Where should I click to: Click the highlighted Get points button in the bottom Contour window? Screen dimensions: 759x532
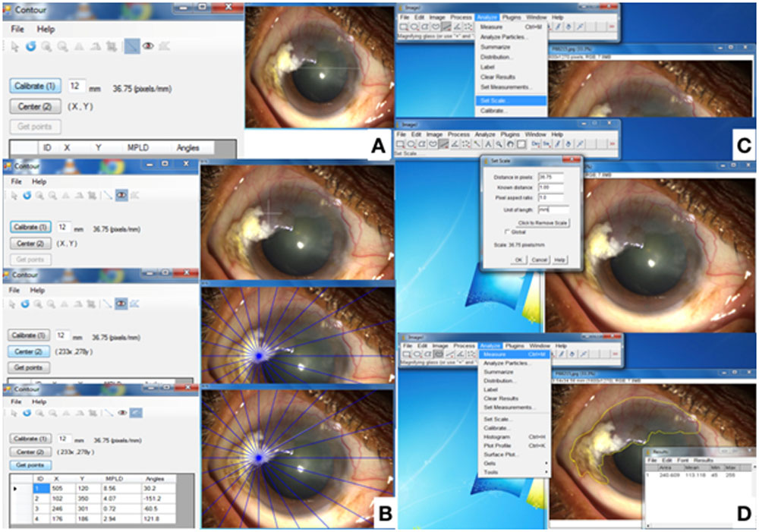click(x=30, y=465)
